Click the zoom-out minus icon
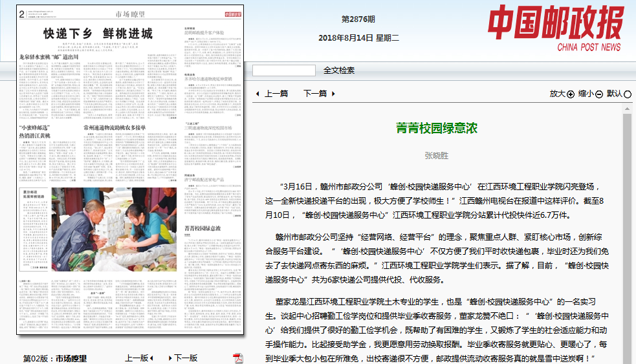636x364 pixels. [599, 94]
